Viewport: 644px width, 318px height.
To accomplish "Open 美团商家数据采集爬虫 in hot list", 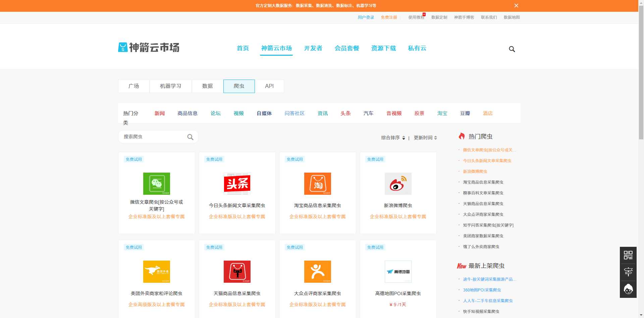I will pyautogui.click(x=483, y=236).
